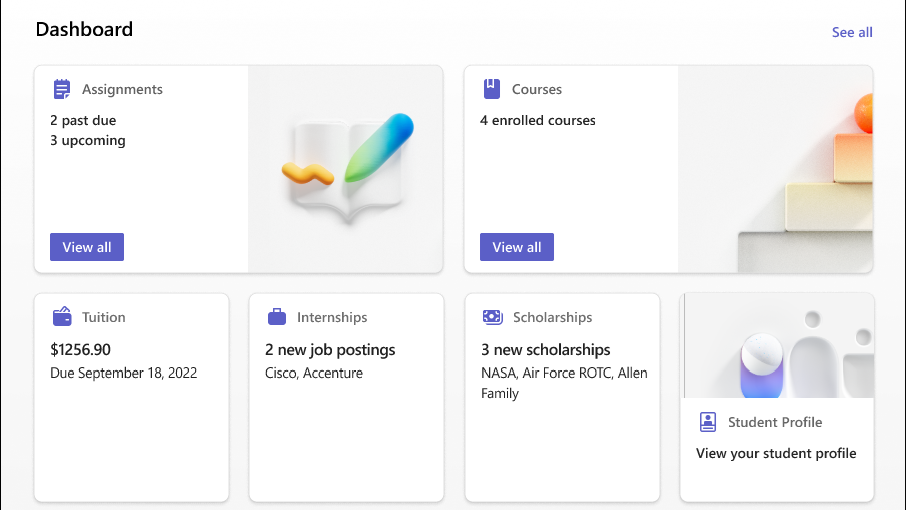Click the Scholarships money icon

(493, 317)
